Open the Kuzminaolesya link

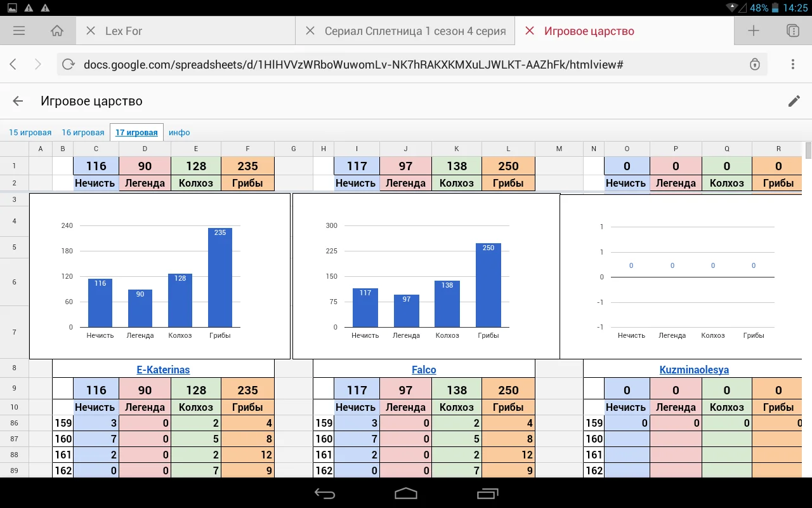point(694,370)
